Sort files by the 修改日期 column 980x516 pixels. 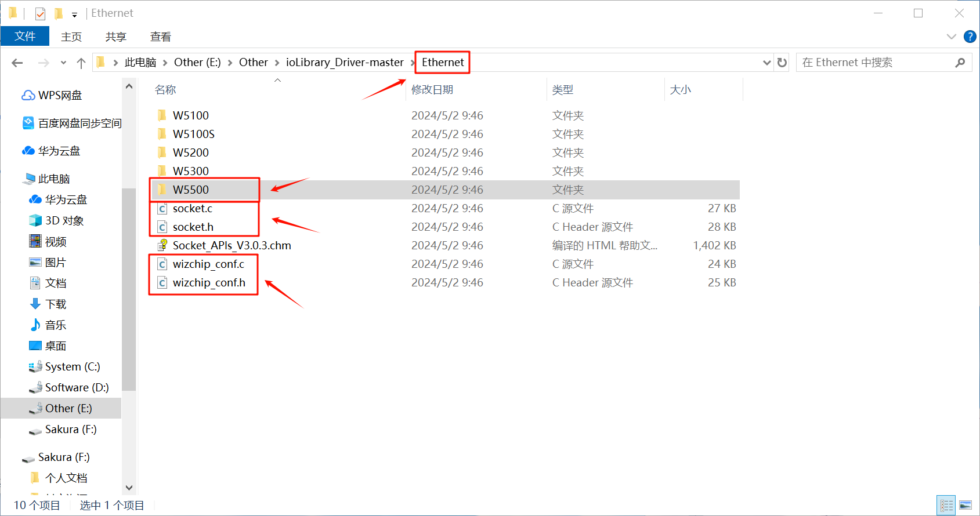pyautogui.click(x=432, y=90)
